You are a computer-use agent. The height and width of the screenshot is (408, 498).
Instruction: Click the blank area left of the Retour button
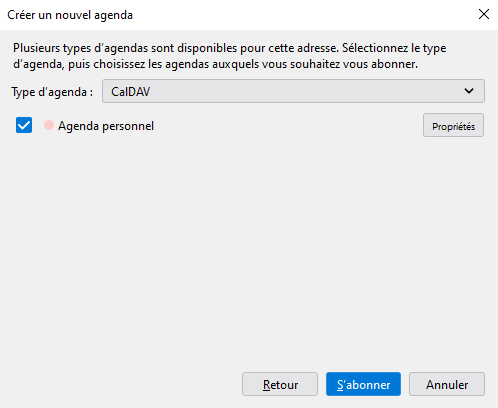[123, 384]
